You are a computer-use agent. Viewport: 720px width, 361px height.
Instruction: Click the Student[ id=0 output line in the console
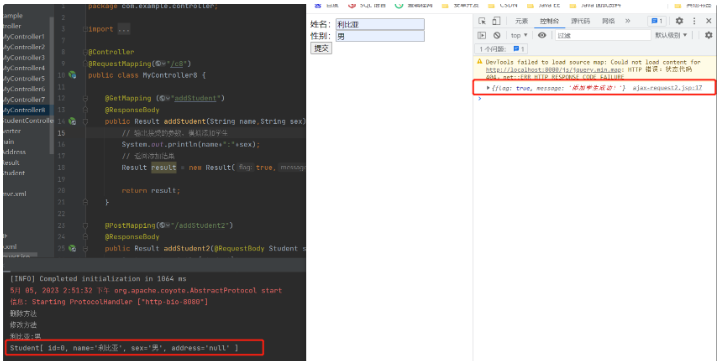124,348
